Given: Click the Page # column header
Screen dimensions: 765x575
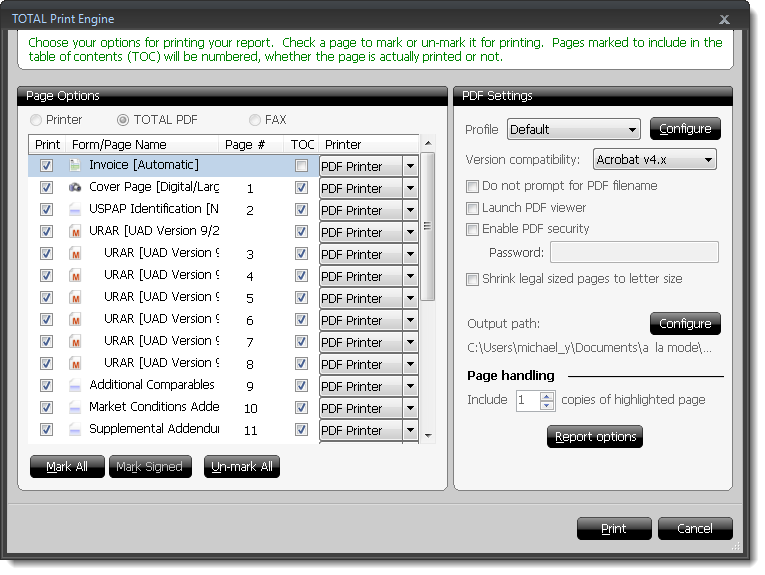Looking at the screenshot, I should 245,145.
